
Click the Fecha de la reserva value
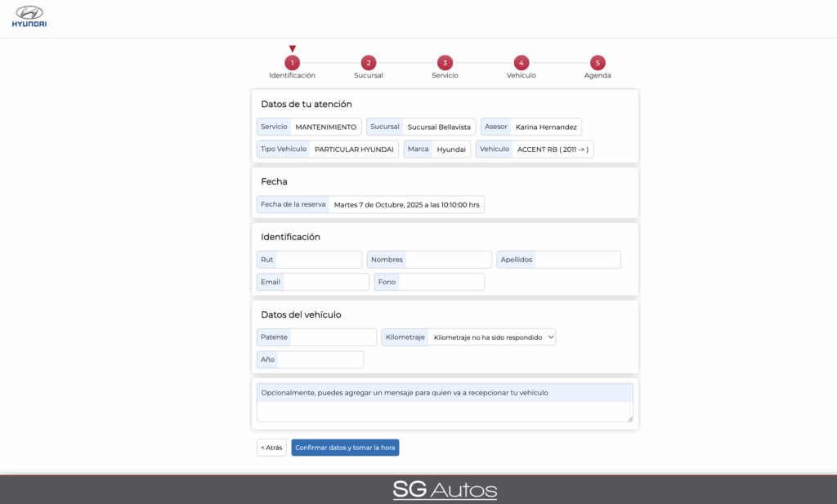click(406, 204)
